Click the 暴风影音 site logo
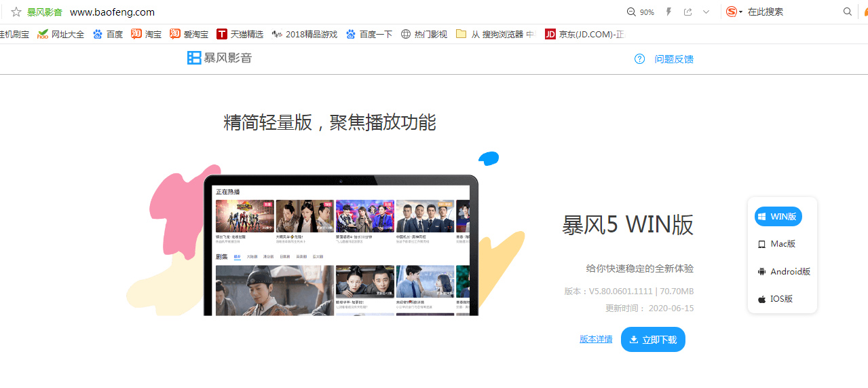 pos(220,58)
